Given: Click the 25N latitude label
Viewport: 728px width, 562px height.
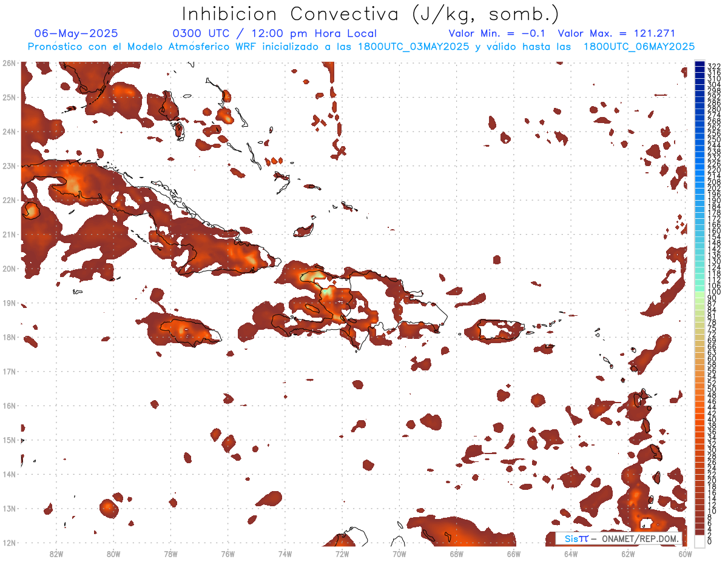Looking at the screenshot, I should 8,97.
